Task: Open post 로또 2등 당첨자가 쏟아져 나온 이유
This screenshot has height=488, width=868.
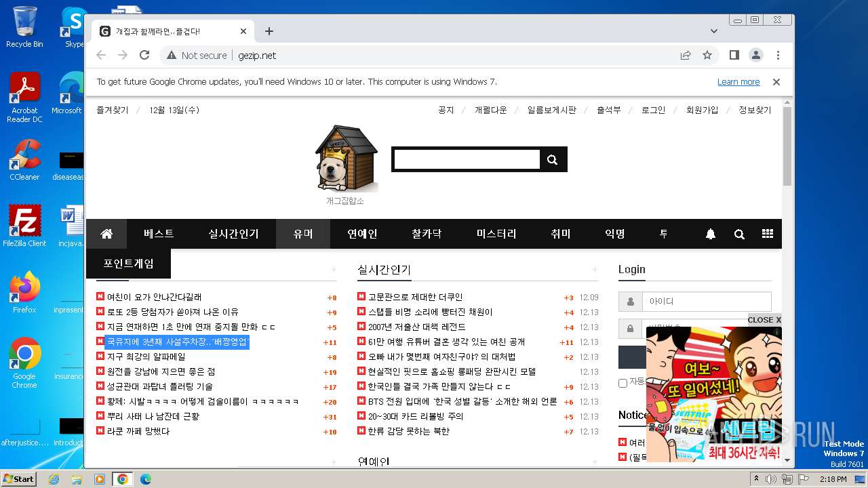Action: 173,312
